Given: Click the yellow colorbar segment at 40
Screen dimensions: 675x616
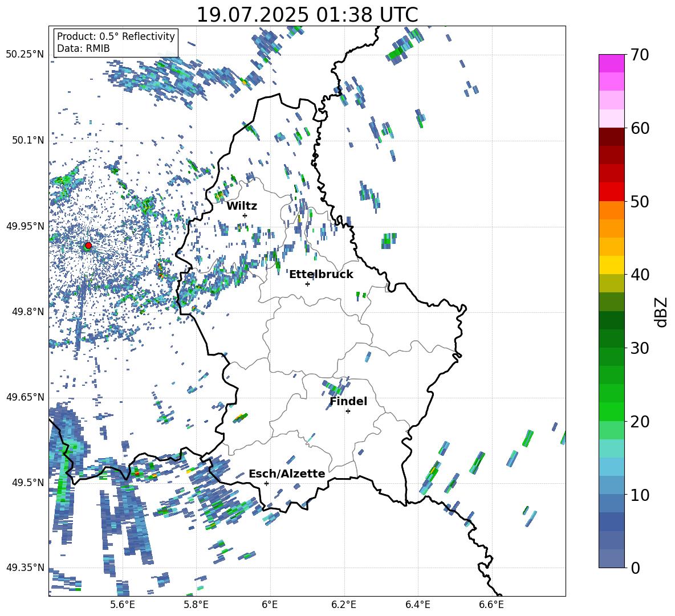Looking at the screenshot, I should [x=611, y=265].
